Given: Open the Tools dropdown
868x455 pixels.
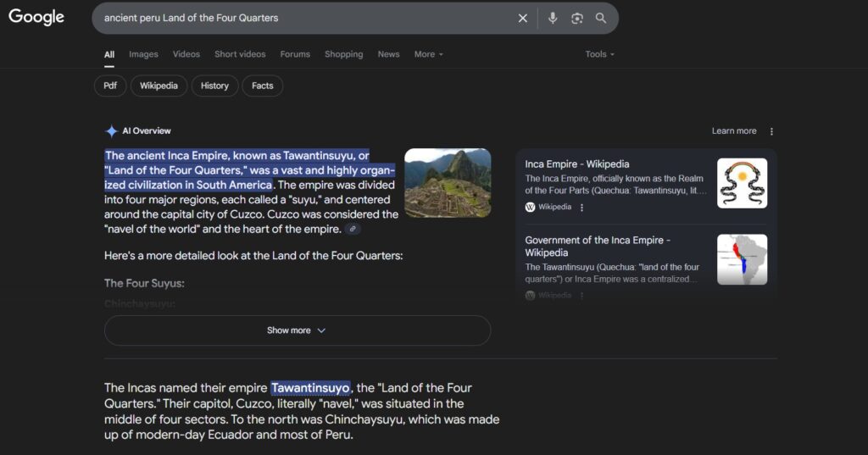Looking at the screenshot, I should click(x=599, y=54).
